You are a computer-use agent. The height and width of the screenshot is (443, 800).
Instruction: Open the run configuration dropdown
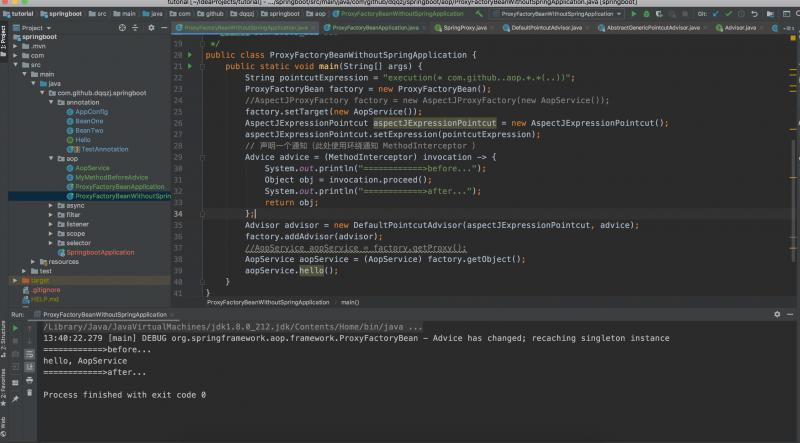[x=558, y=14]
